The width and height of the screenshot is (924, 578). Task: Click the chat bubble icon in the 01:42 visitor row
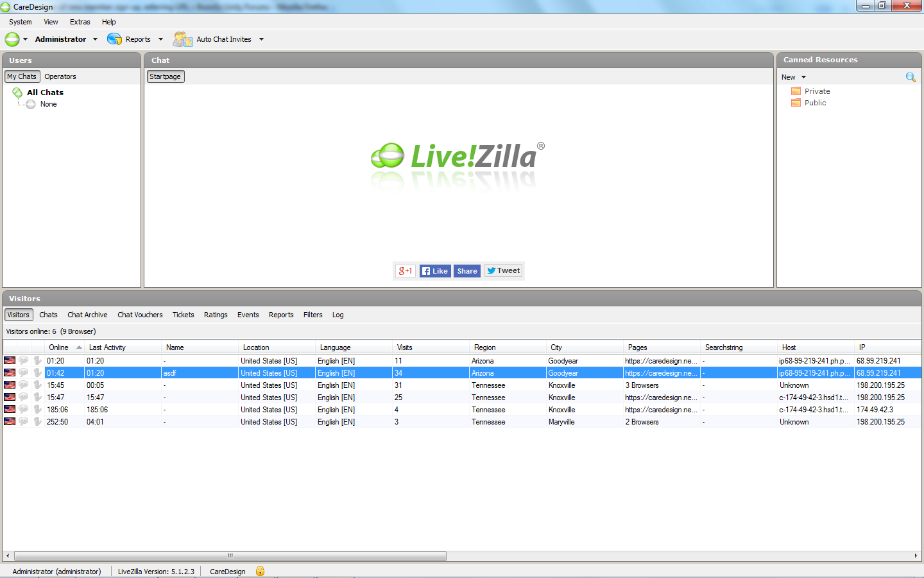(24, 372)
